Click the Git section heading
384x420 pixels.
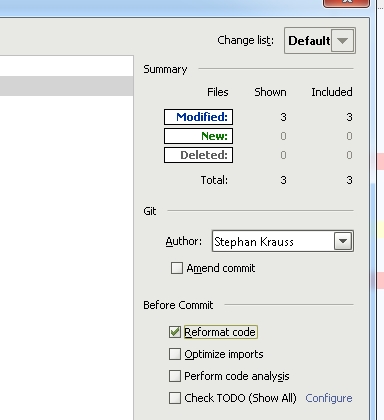click(150, 211)
